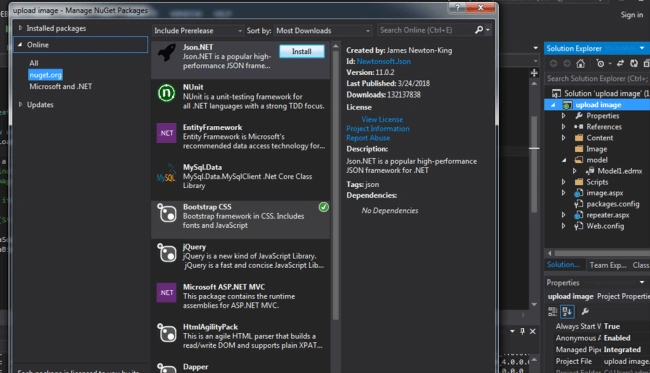The width and height of the screenshot is (650, 373).
Task: Click Home icon in Solution Explorer toolbar
Action: [x=581, y=63]
